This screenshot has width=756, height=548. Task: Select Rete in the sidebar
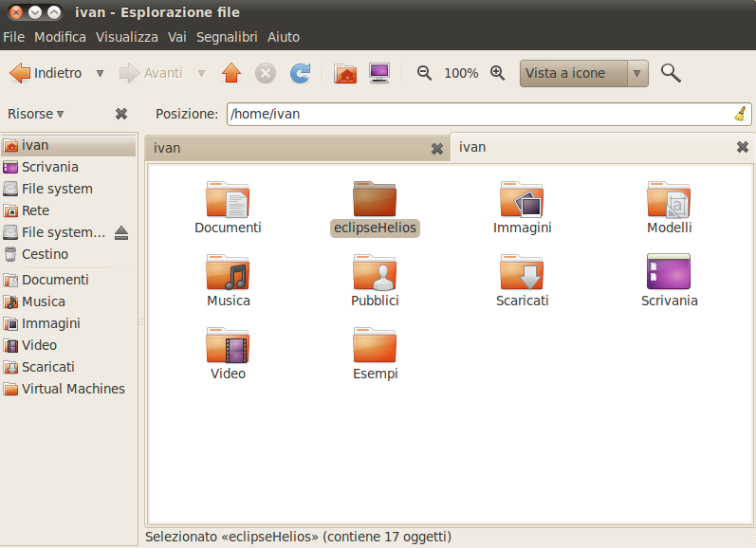[68, 210]
